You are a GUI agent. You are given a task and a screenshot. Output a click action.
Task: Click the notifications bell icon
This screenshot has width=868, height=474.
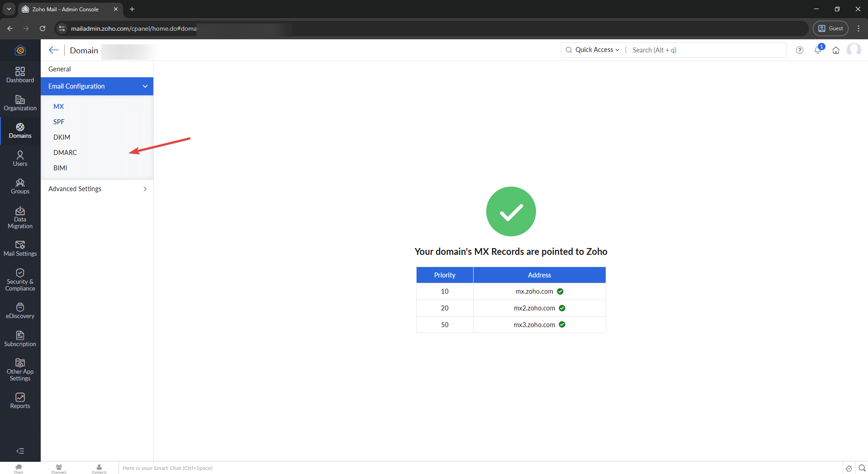click(817, 50)
